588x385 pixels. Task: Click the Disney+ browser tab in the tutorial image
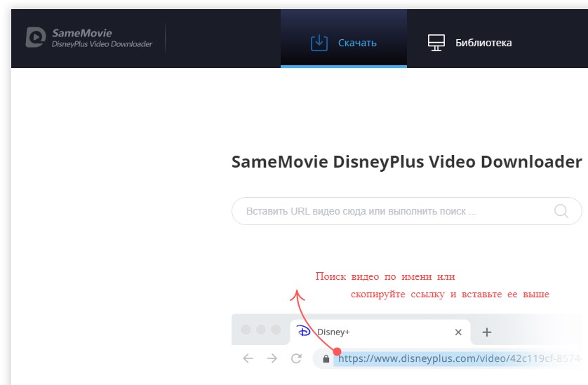[x=380, y=332]
